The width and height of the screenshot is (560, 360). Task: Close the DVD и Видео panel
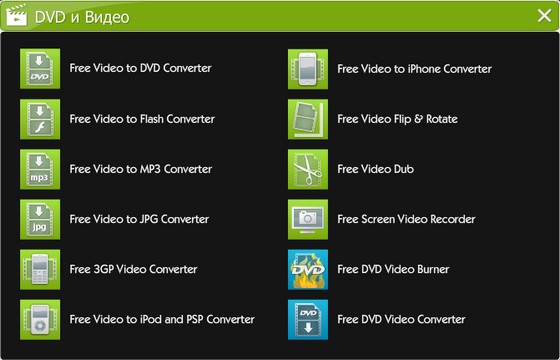[x=544, y=16]
